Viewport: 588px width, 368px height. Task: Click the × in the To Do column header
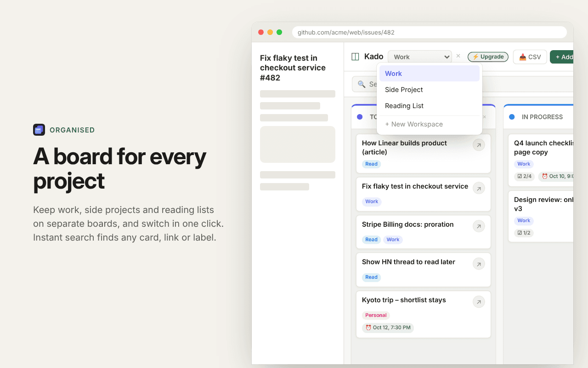click(x=484, y=117)
